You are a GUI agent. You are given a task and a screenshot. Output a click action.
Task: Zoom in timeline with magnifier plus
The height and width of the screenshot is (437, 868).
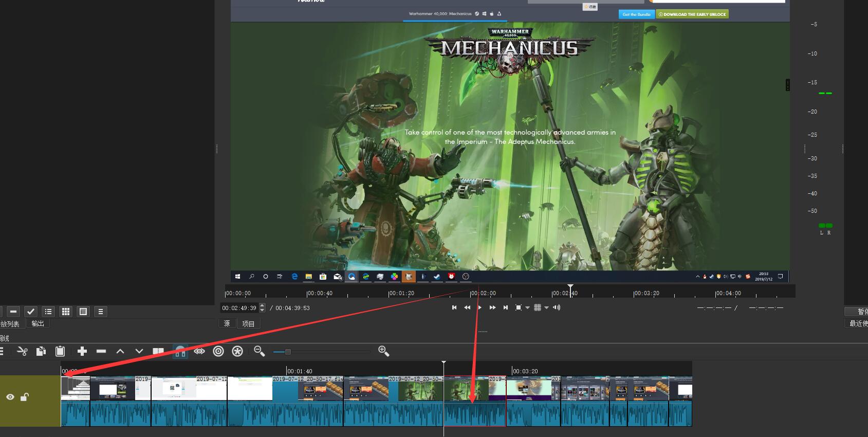click(x=383, y=351)
